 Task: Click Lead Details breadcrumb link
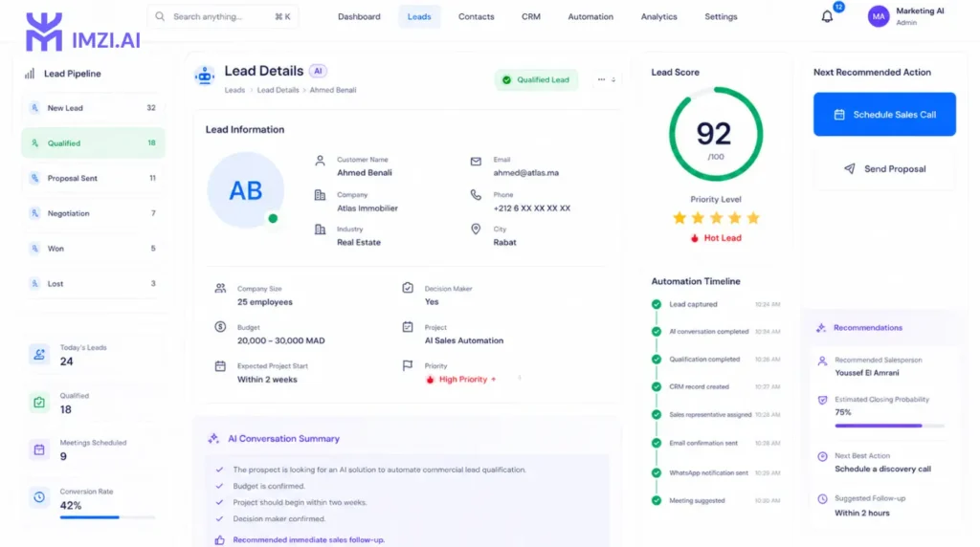click(x=278, y=90)
